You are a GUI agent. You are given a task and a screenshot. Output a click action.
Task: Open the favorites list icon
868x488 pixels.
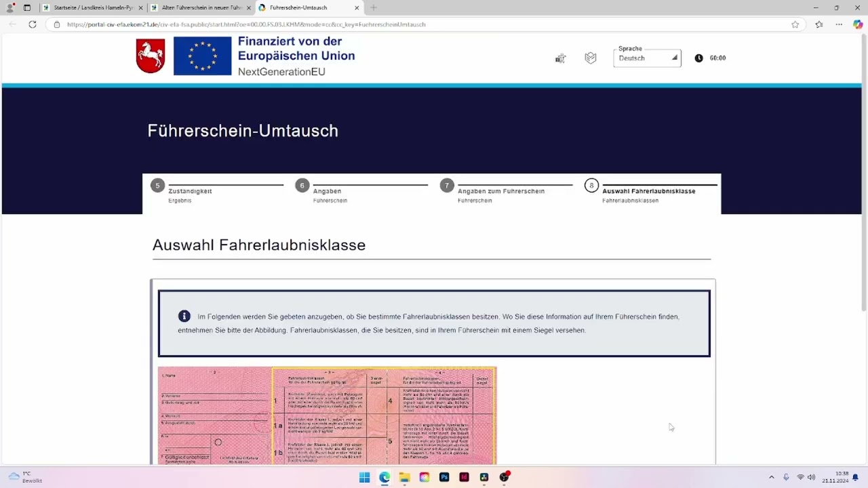click(819, 24)
